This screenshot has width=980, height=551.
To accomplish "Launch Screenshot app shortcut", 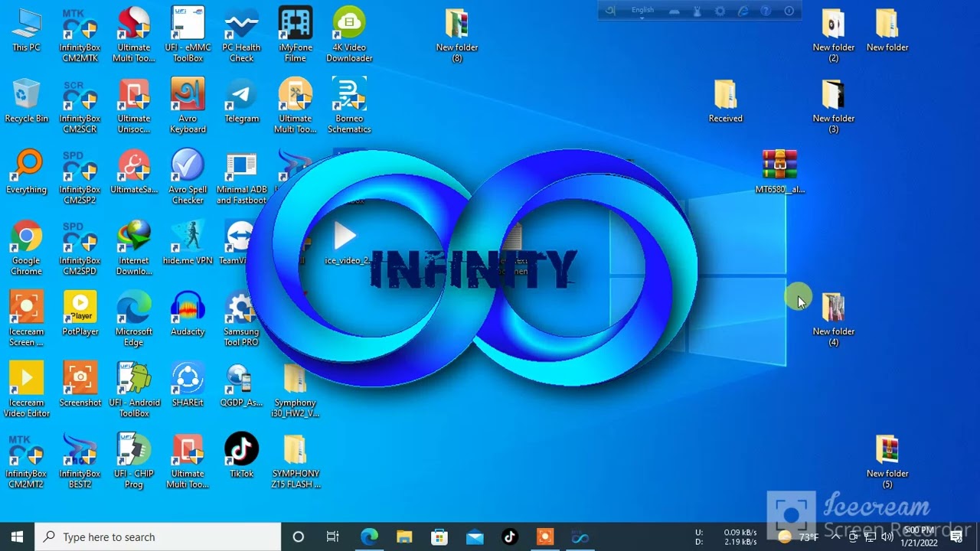I will 80,386.
